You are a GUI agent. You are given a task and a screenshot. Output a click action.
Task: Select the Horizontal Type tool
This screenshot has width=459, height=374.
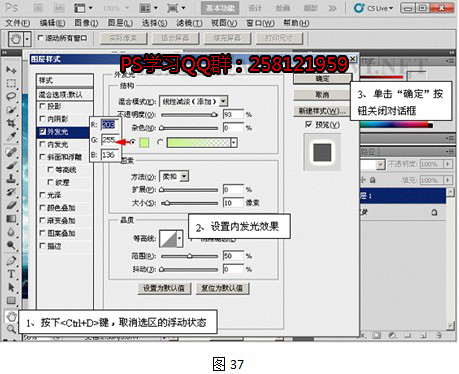point(11,274)
